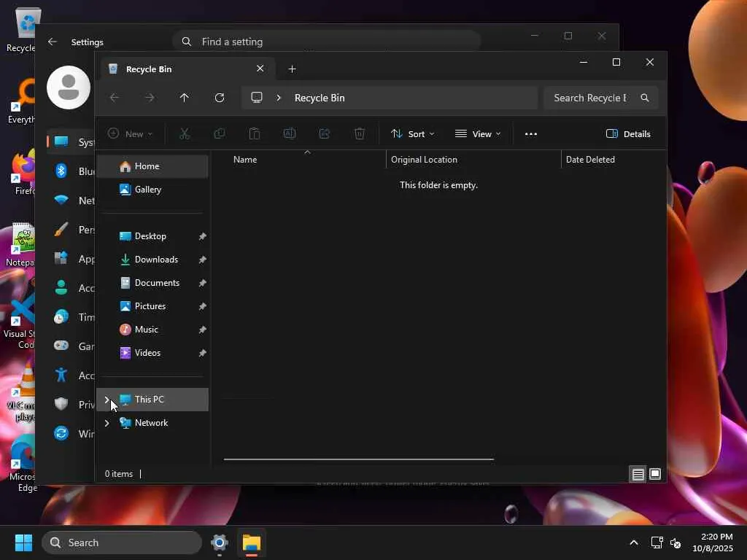Switch to details list view icon in status bar
The image size is (747, 560).
tap(638, 474)
